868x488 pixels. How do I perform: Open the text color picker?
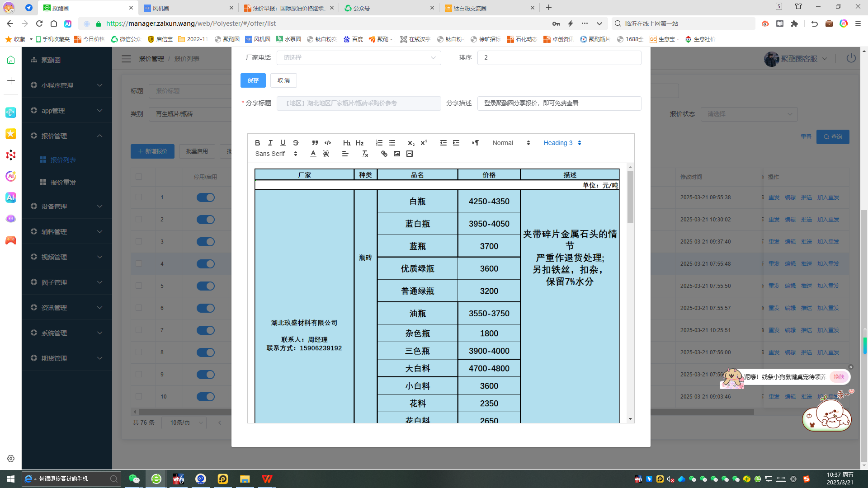[x=313, y=154]
